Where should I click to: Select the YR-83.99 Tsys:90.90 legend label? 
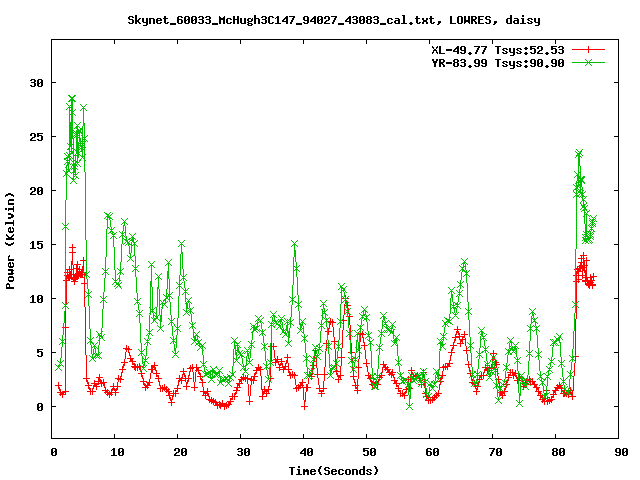[x=498, y=63]
